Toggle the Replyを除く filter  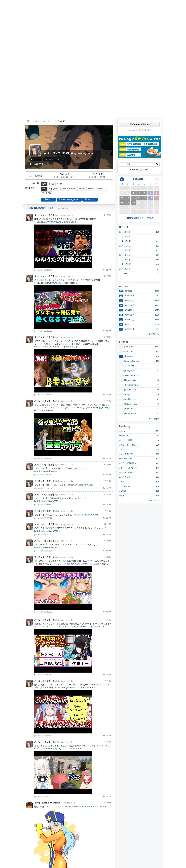54,189
